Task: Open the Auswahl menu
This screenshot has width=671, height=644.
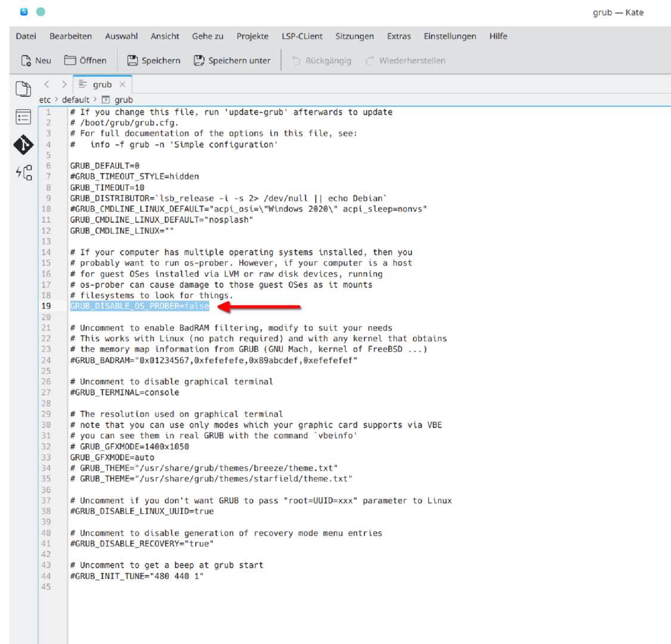Action: click(x=122, y=36)
